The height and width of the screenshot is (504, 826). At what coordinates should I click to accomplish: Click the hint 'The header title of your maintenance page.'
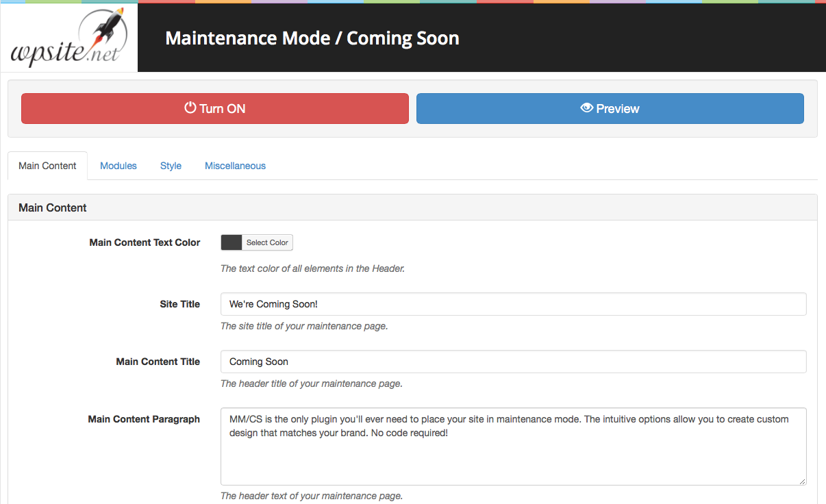pyautogui.click(x=312, y=383)
